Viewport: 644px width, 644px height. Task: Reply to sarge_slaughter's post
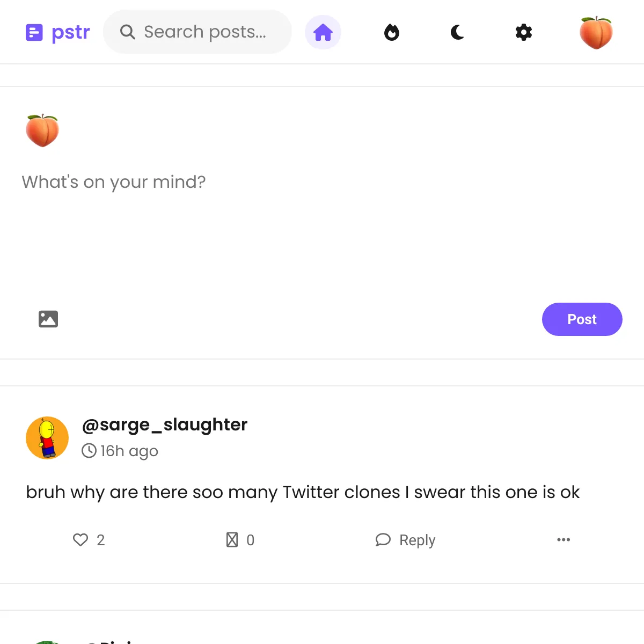pyautogui.click(x=406, y=540)
